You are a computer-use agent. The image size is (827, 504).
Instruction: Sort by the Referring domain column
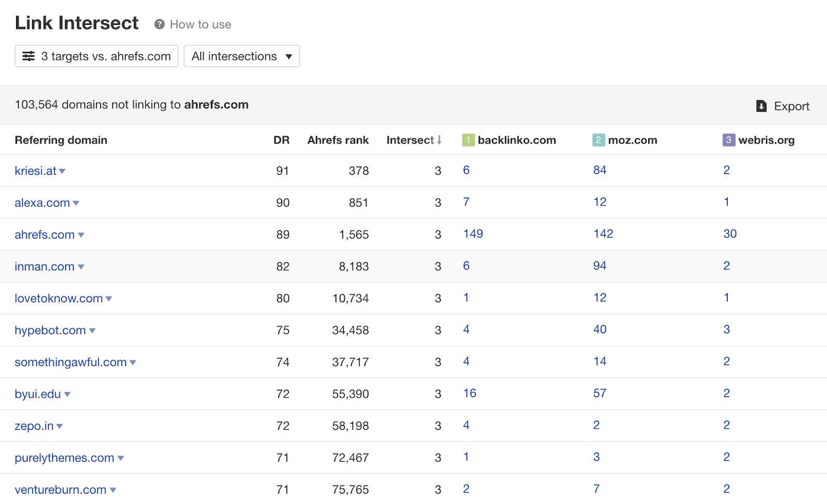[x=61, y=140]
